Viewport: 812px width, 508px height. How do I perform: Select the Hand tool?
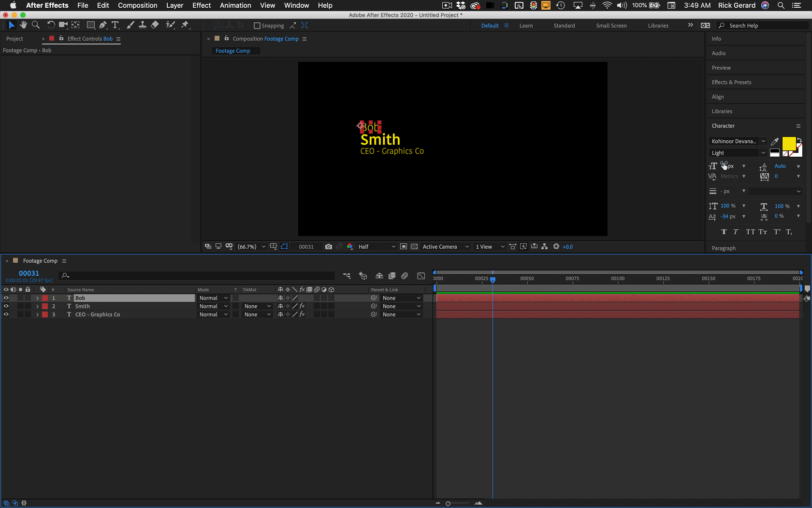tap(23, 25)
